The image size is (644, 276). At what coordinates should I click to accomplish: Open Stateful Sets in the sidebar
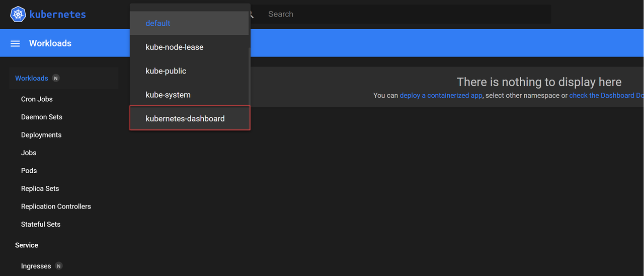click(x=41, y=224)
